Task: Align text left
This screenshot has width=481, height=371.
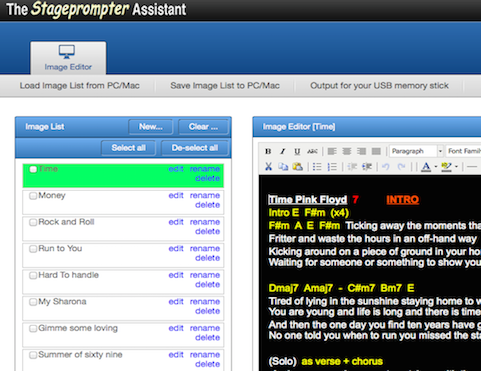Action: pyautogui.click(x=332, y=151)
